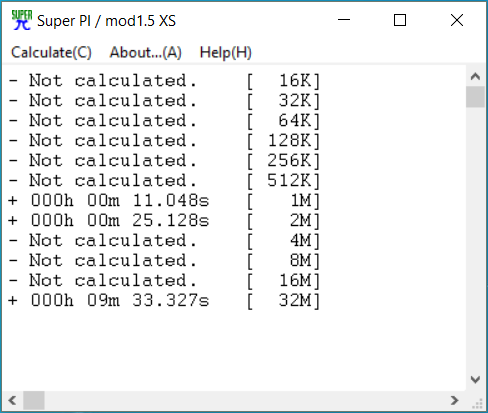Click the horizontal scrollbar left arrow
The width and height of the screenshot is (488, 413).
click(x=13, y=400)
